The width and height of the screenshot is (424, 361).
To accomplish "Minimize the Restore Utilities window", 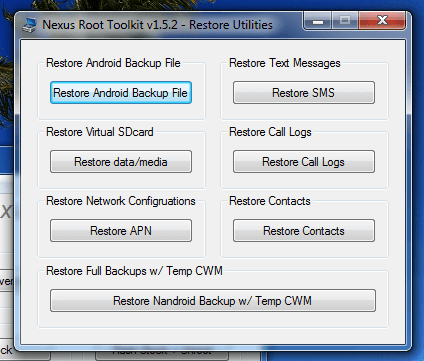I will (318, 21).
